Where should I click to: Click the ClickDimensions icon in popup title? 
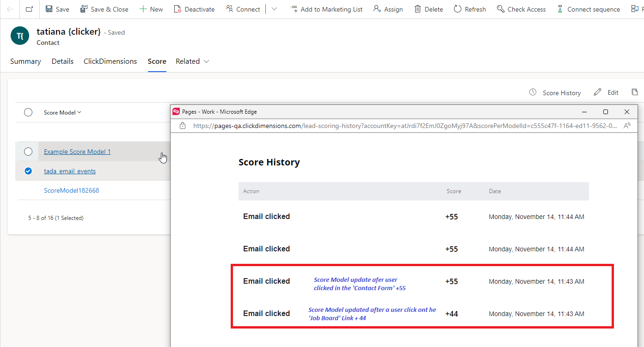pyautogui.click(x=176, y=112)
